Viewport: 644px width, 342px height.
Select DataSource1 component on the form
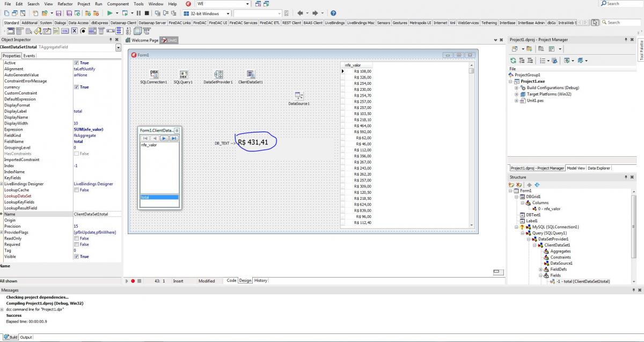point(299,96)
